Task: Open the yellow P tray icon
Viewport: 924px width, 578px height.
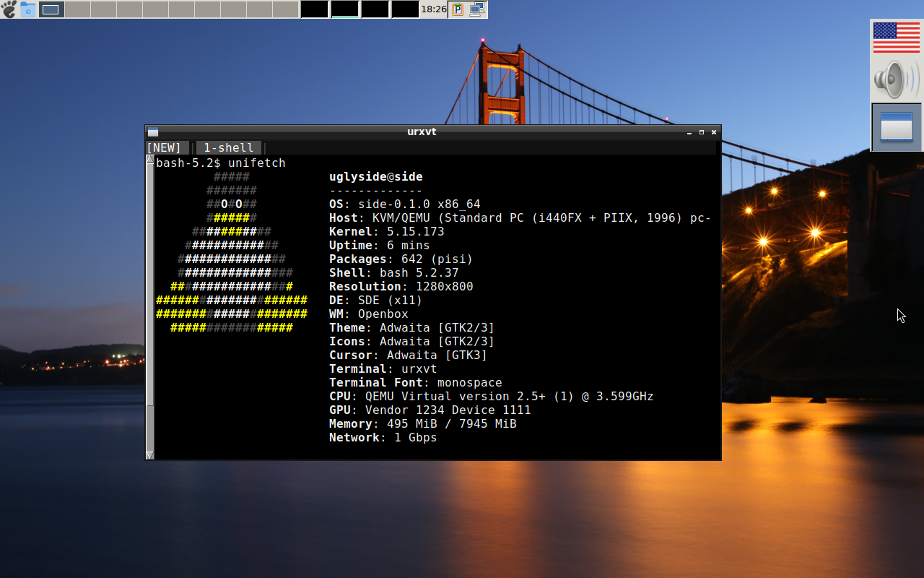Action: (458, 9)
